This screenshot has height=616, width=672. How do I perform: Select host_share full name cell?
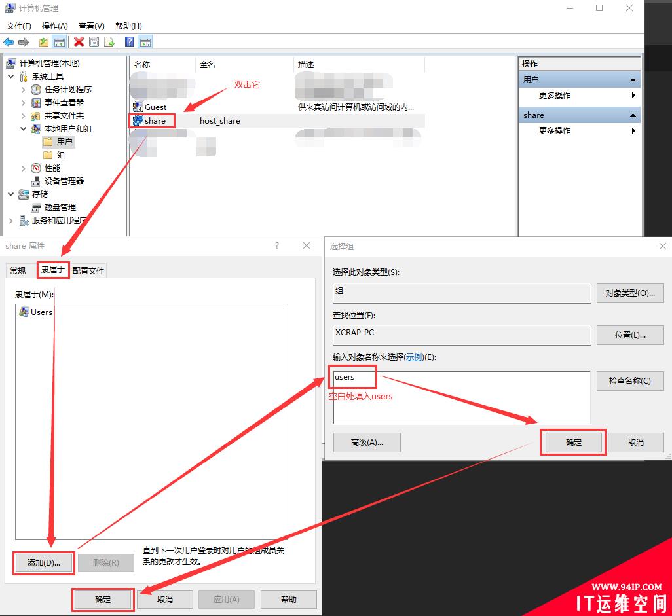point(220,121)
